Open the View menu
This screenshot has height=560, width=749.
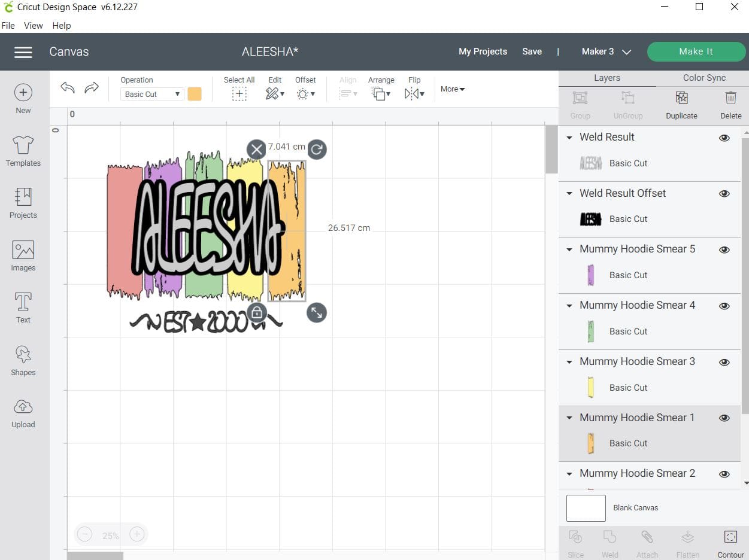(x=34, y=26)
